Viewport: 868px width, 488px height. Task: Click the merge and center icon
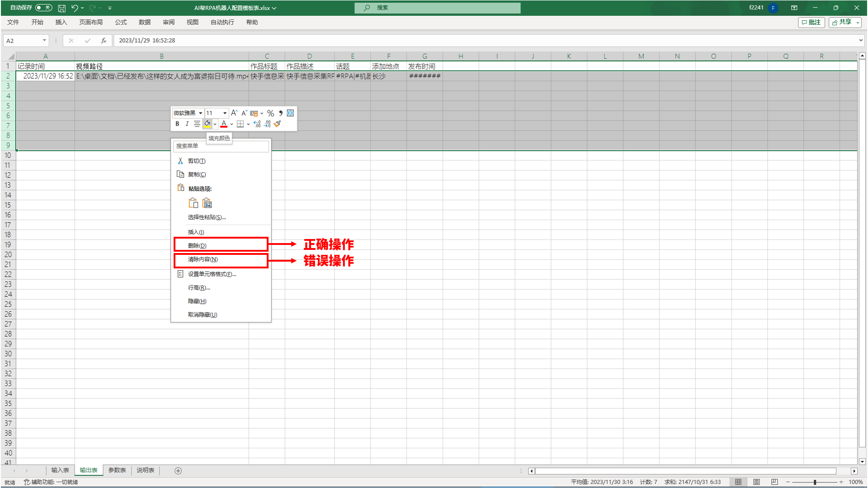click(x=291, y=113)
